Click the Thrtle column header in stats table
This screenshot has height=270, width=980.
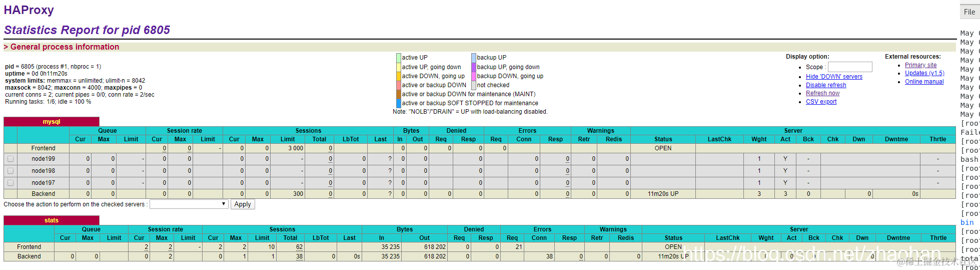point(938,238)
